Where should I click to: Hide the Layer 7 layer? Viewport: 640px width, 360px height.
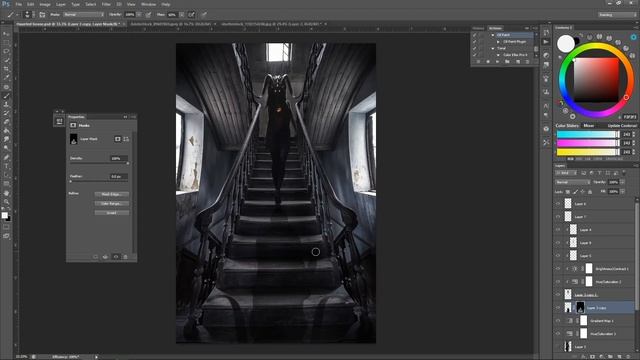coord(558,217)
